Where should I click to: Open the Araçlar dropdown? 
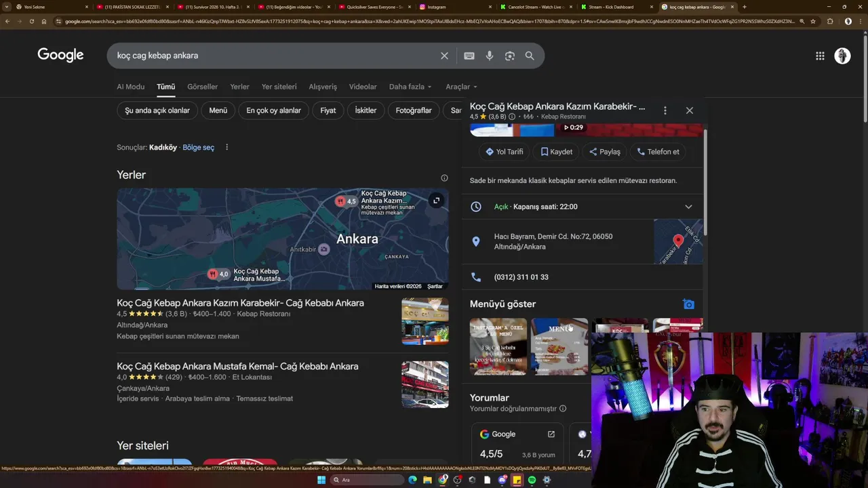coord(461,87)
